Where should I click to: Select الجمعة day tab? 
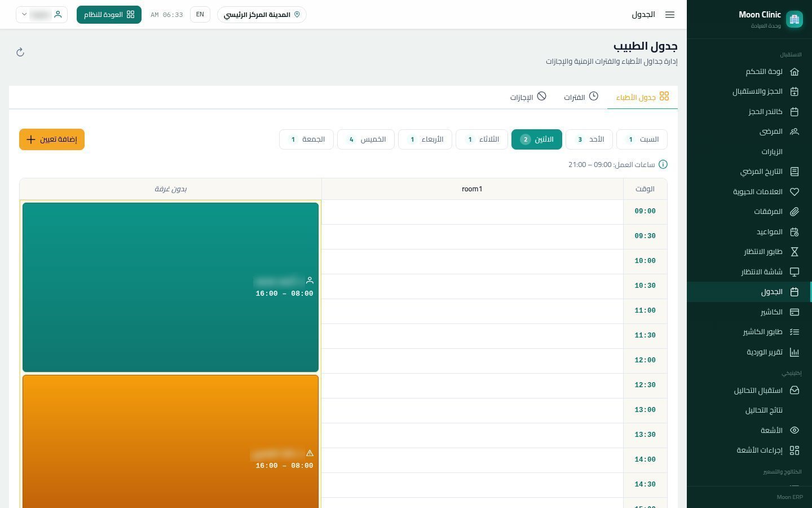pos(306,139)
